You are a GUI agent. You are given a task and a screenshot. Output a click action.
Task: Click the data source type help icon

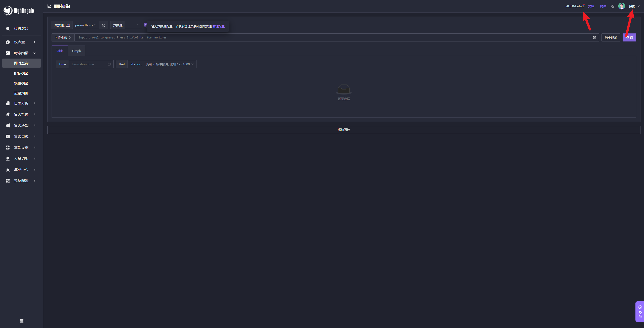point(103,25)
